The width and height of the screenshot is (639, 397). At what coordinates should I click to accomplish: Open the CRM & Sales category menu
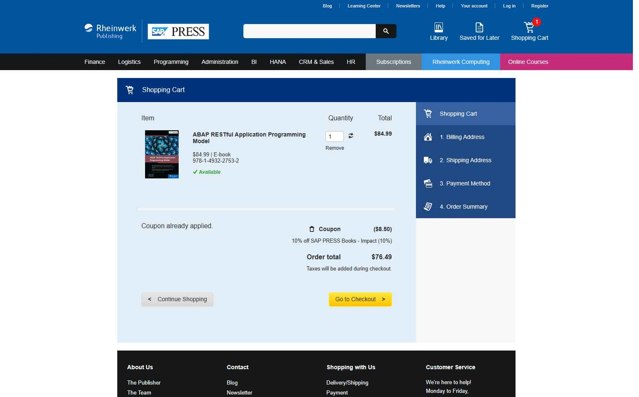click(x=316, y=62)
